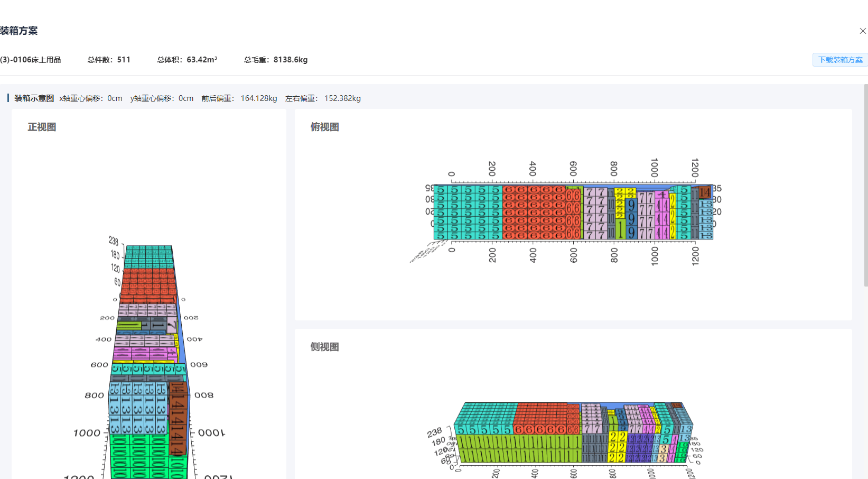Click the 正视图 panel title

click(42, 127)
